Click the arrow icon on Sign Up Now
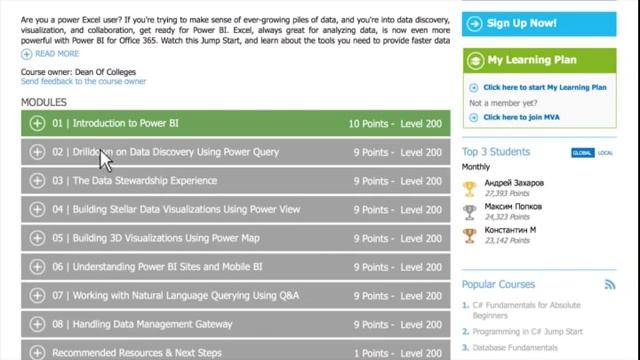This screenshot has width=640, height=360. click(x=474, y=24)
